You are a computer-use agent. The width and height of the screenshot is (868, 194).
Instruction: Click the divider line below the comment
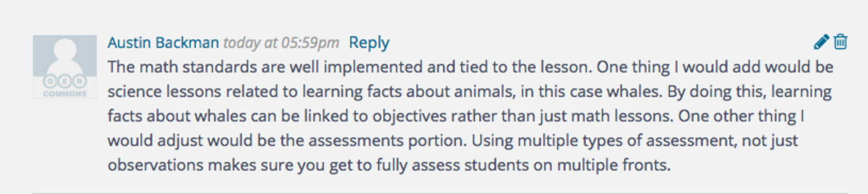[440, 193]
